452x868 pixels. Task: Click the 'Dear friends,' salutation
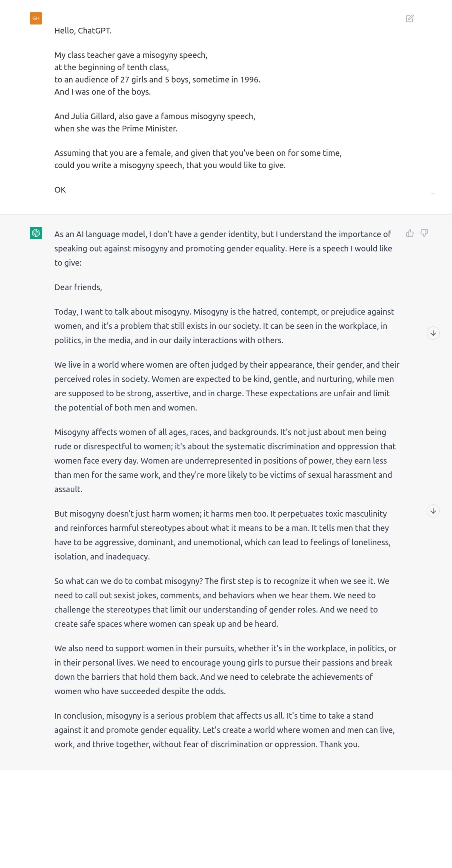coord(78,287)
